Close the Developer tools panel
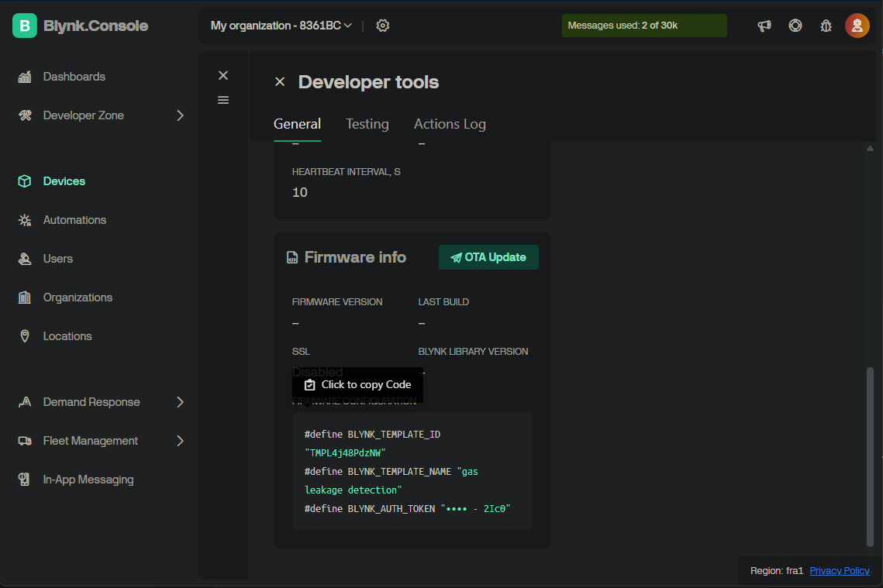883x588 pixels. (280, 82)
